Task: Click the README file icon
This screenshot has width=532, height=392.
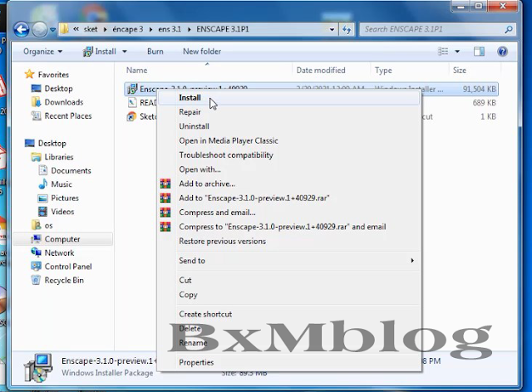Action: 131,103
